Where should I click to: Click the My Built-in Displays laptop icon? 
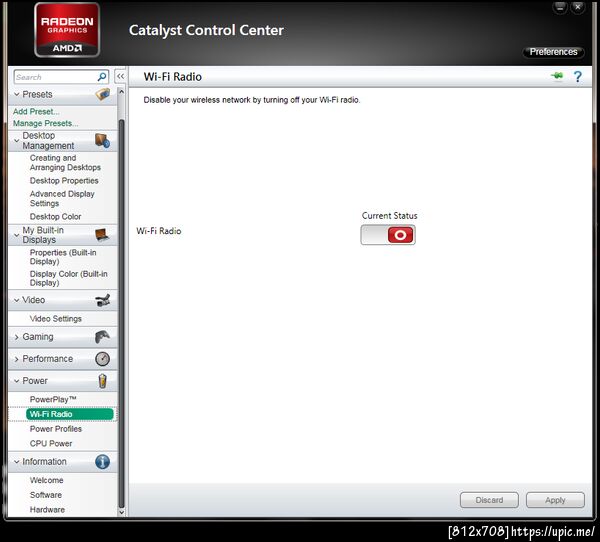102,235
